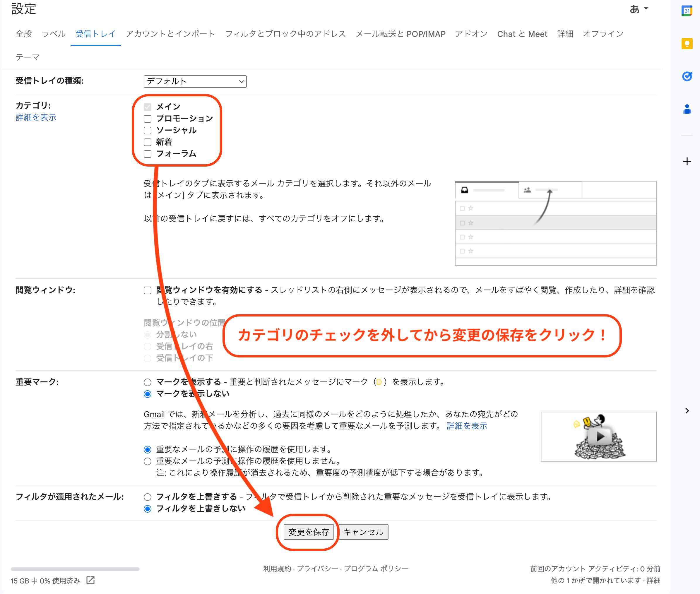Collapse side panel with chevron arrow
The width and height of the screenshot is (700, 594).
pos(687,410)
